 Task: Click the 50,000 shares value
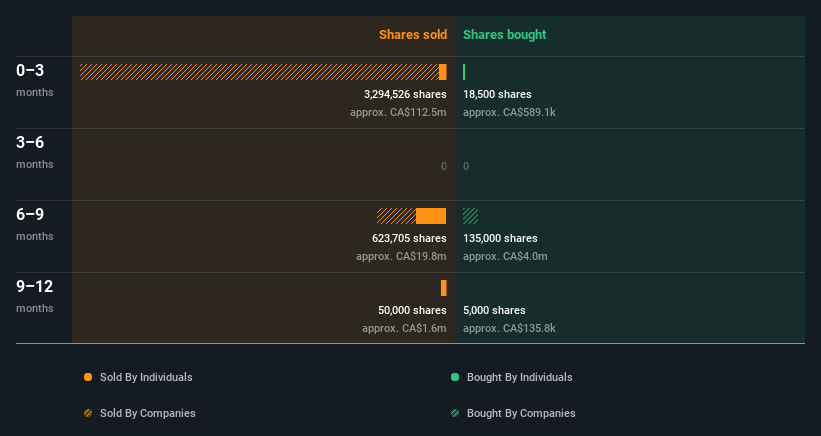click(x=413, y=310)
